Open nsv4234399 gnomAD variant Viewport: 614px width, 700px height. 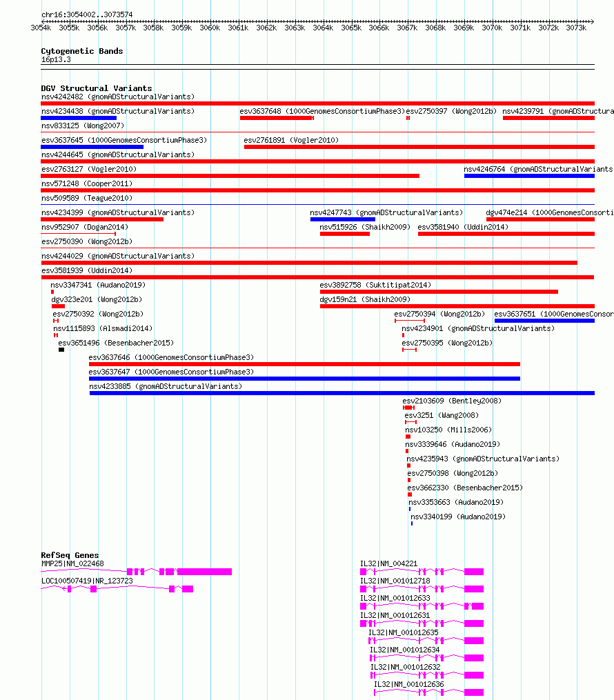coord(118,213)
